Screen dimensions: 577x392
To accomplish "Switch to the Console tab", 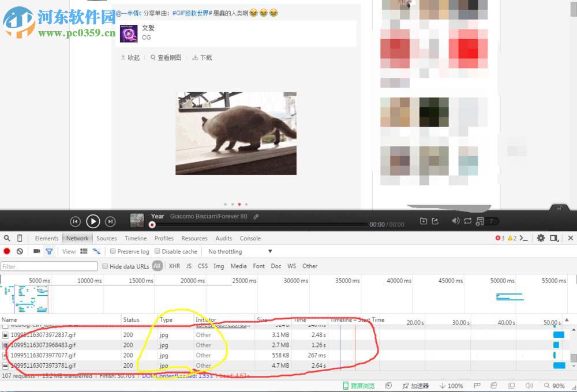I will click(x=250, y=238).
